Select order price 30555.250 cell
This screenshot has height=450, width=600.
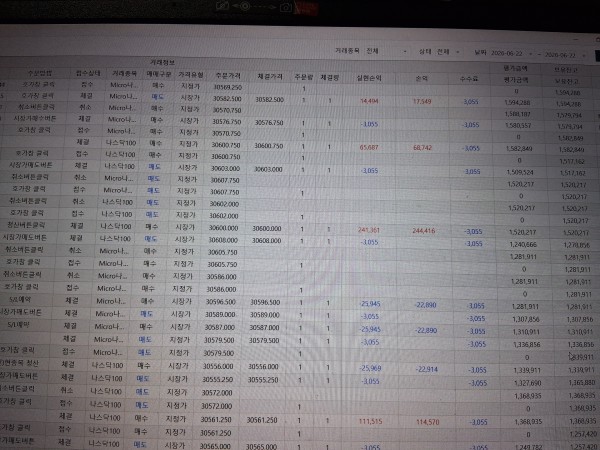[x=217, y=380]
